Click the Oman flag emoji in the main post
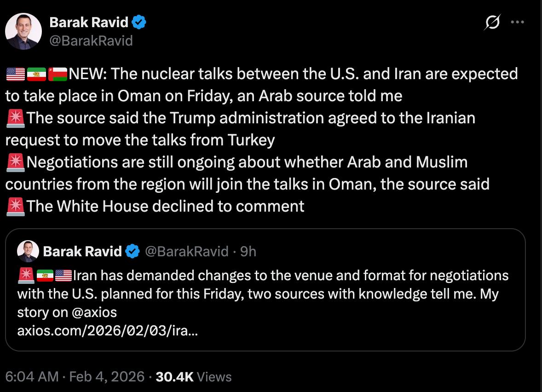 click(x=58, y=74)
